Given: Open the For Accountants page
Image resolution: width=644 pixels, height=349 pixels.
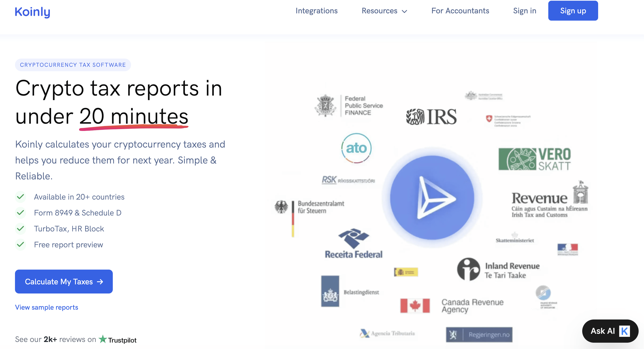Looking at the screenshot, I should (x=460, y=11).
